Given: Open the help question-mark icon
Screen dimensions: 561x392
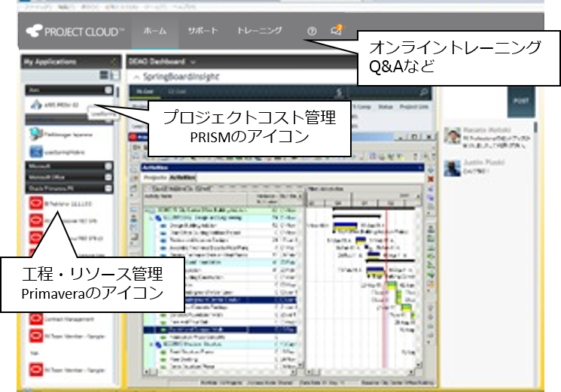Looking at the screenshot, I should point(312,32).
